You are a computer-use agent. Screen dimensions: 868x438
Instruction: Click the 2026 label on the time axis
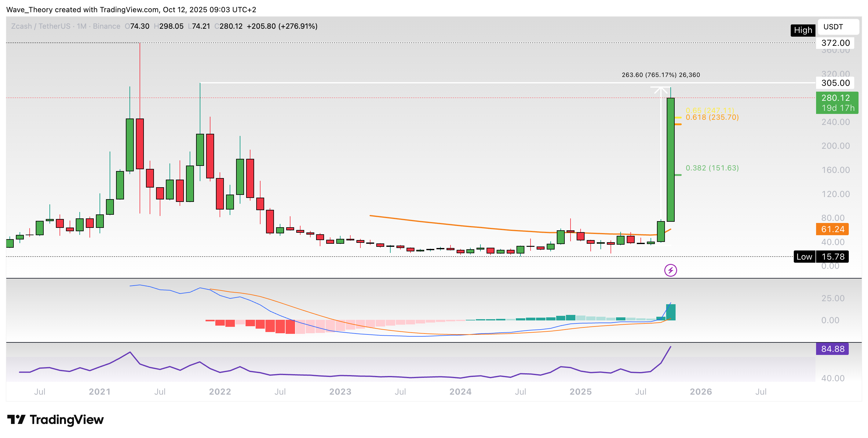click(702, 391)
